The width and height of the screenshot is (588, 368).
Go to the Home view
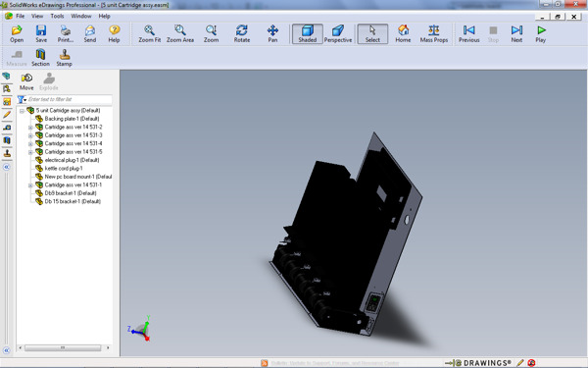click(x=403, y=33)
